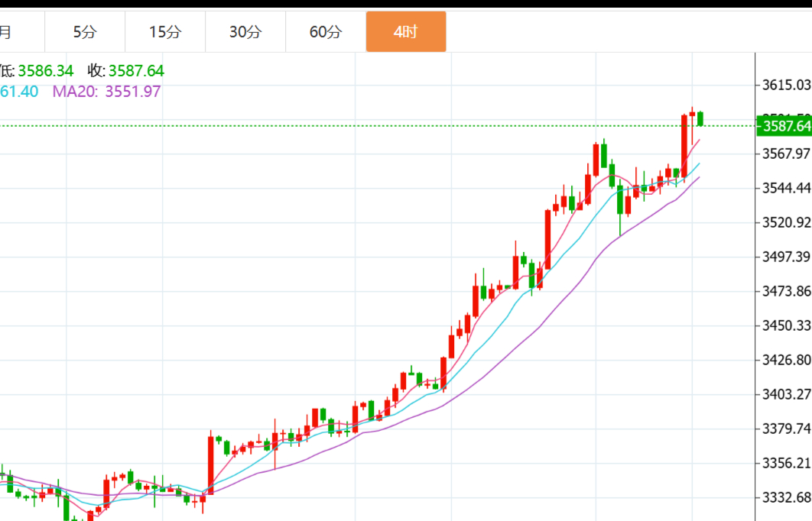Click the 3497.39 price axis label
Viewport: 812px width, 521px height.
point(786,257)
